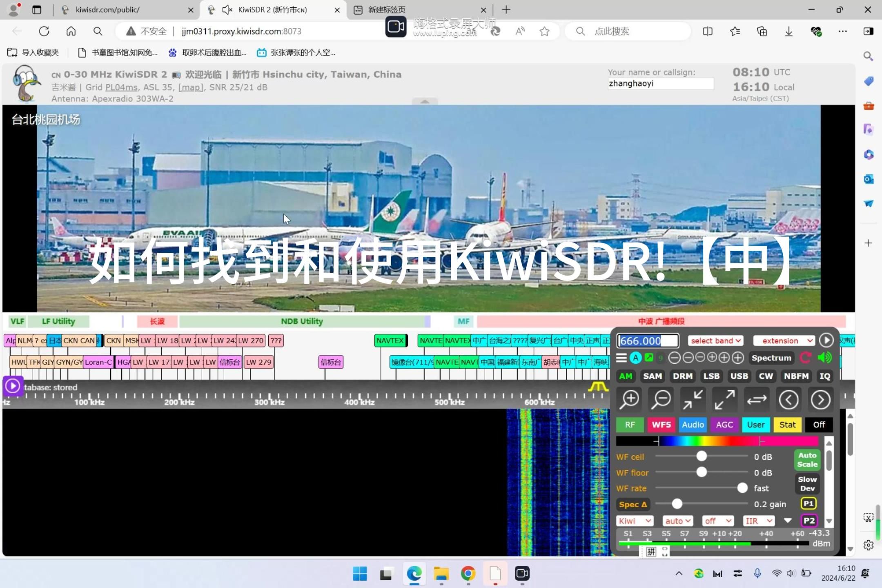The image size is (882, 588).
Task: Open browser more options menu
Action: pyautogui.click(x=842, y=31)
